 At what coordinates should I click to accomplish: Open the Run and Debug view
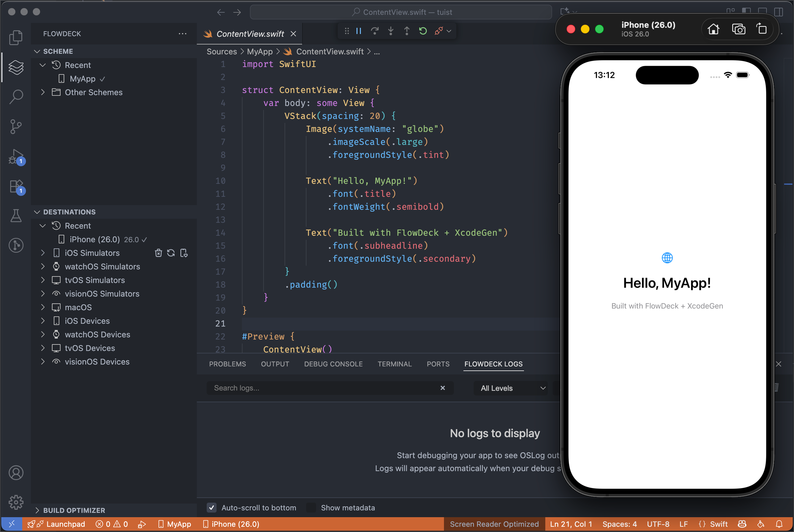[16, 157]
